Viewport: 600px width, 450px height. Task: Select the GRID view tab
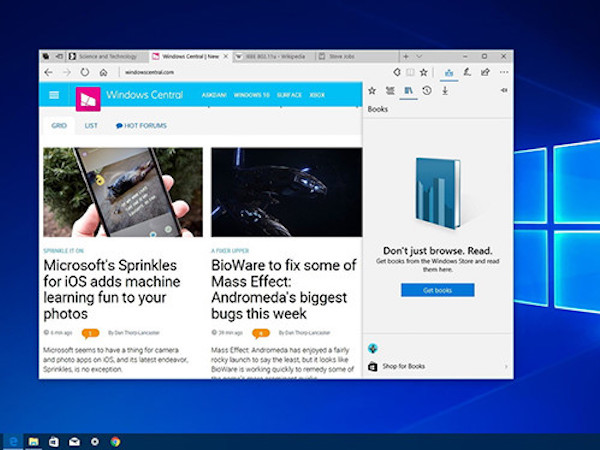point(59,126)
